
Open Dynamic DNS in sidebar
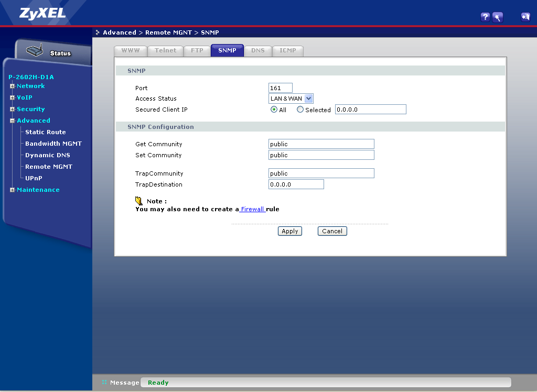[48, 155]
